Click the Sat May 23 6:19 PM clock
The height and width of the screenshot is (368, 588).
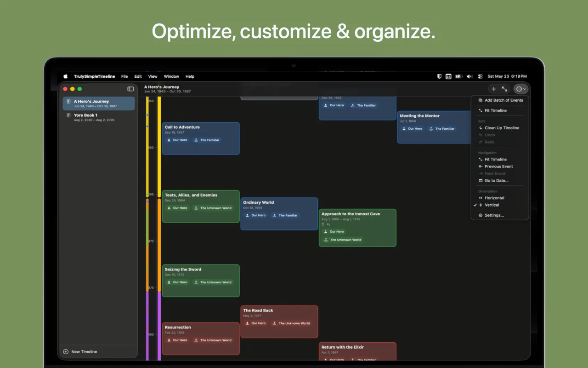coord(507,76)
